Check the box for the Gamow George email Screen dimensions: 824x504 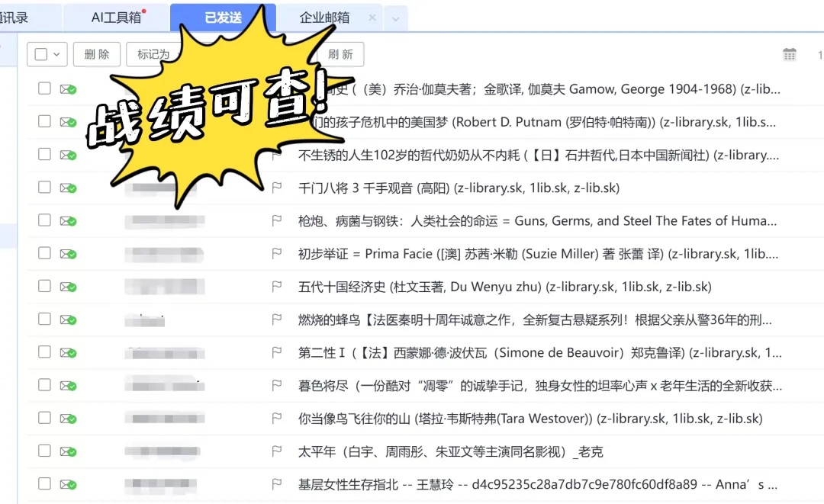click(x=45, y=88)
